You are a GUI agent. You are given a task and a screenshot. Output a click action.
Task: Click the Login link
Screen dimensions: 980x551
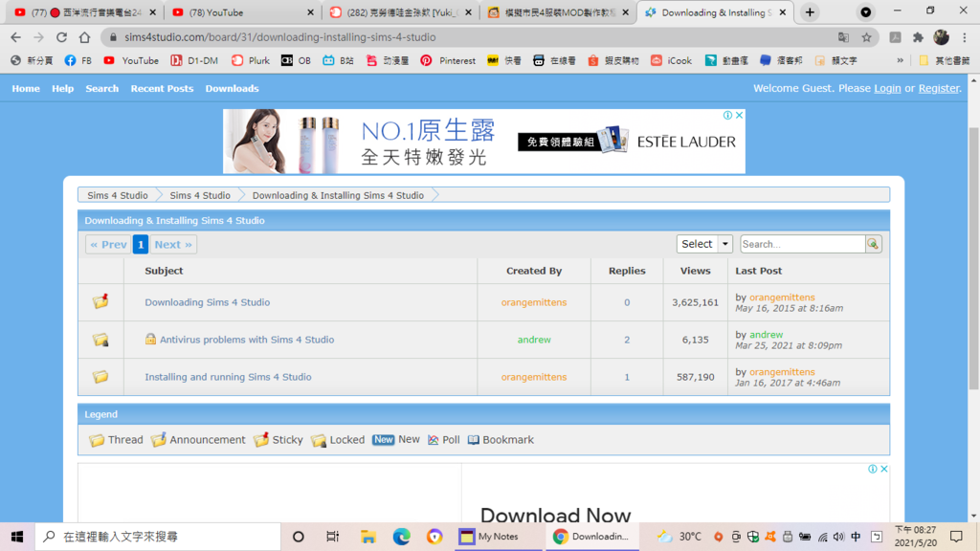[x=887, y=89]
